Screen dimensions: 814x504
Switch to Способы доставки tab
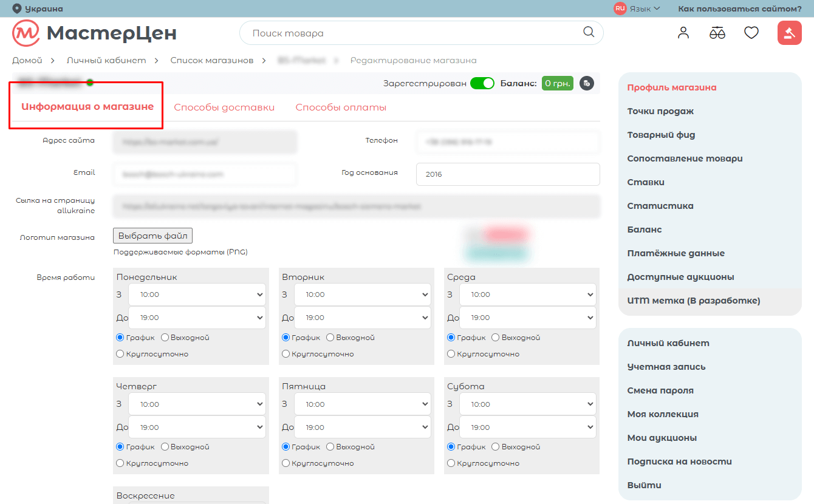pos(224,107)
